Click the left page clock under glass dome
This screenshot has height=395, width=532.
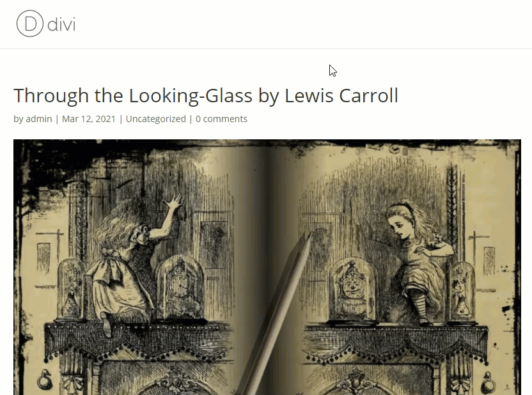[x=180, y=288]
